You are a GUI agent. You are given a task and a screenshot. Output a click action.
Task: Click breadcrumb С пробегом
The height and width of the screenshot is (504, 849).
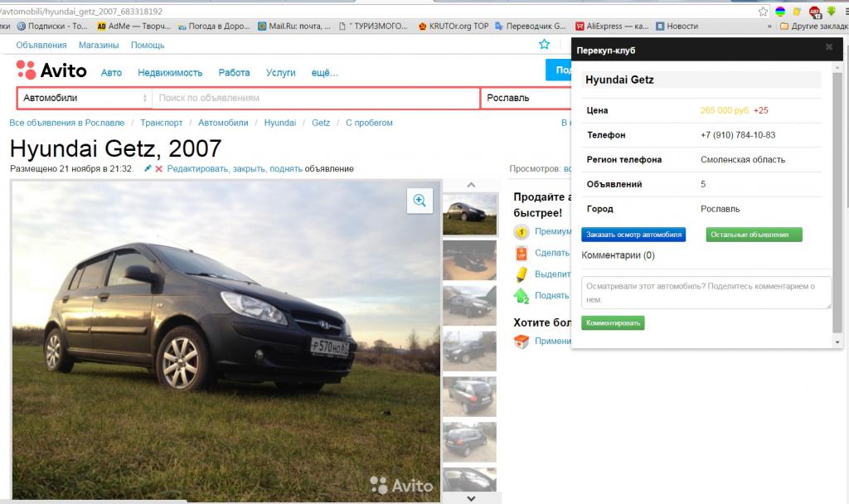[x=369, y=123]
